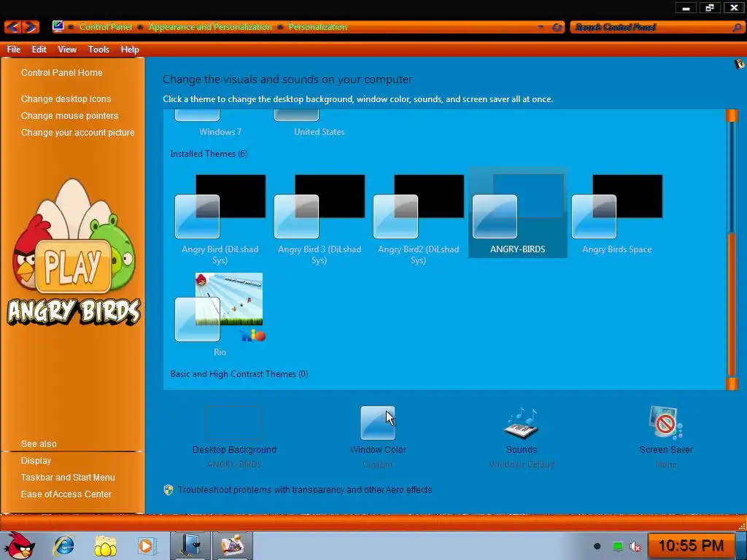747x560 pixels.
Task: Switch to the Personalization taskbar window
Action: 190,545
